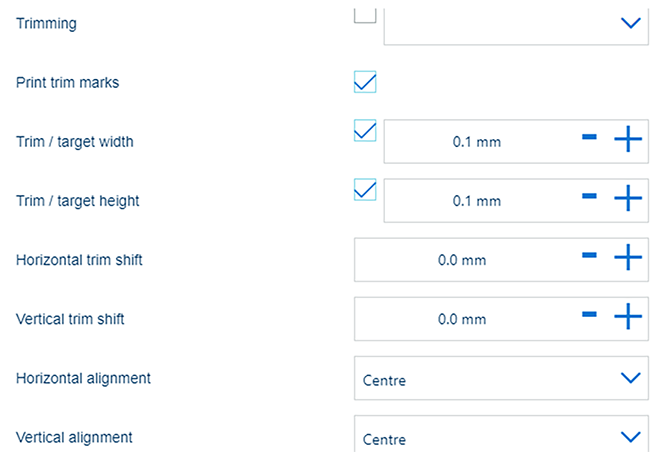Increase the Trim / target height value
The image size is (668, 452).
coord(627,200)
